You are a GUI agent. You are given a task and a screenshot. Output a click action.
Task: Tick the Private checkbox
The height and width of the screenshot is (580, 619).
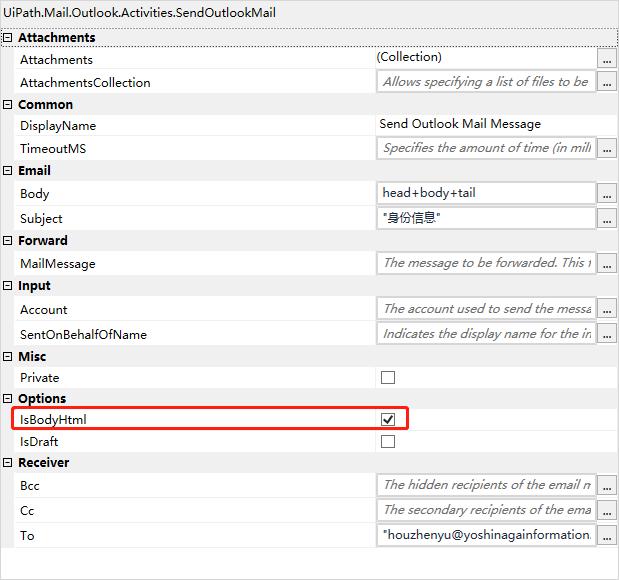(x=388, y=377)
